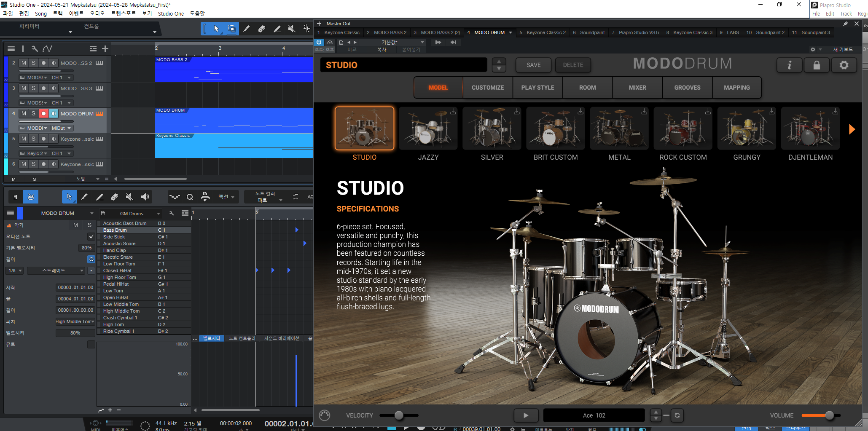868x431 pixels.
Task: Toggle plugin power bypass button
Action: (x=319, y=42)
